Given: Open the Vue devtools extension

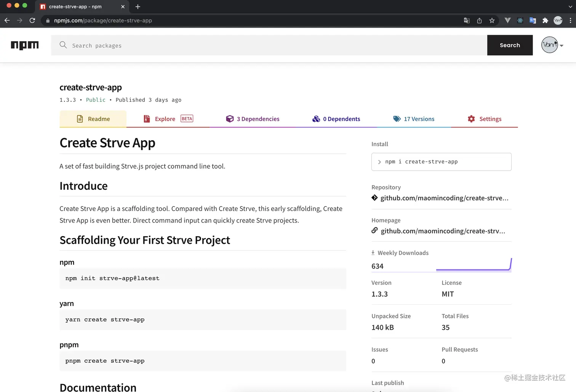Looking at the screenshot, I should (x=507, y=21).
